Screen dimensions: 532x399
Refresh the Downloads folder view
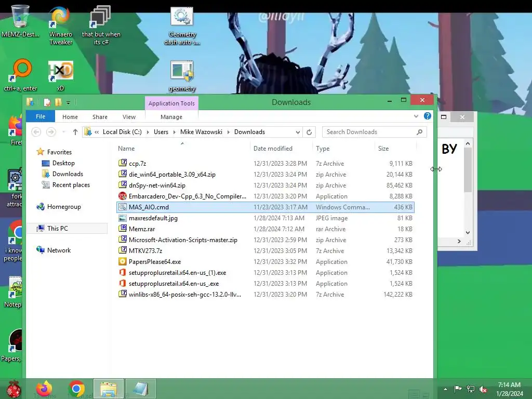[309, 132]
